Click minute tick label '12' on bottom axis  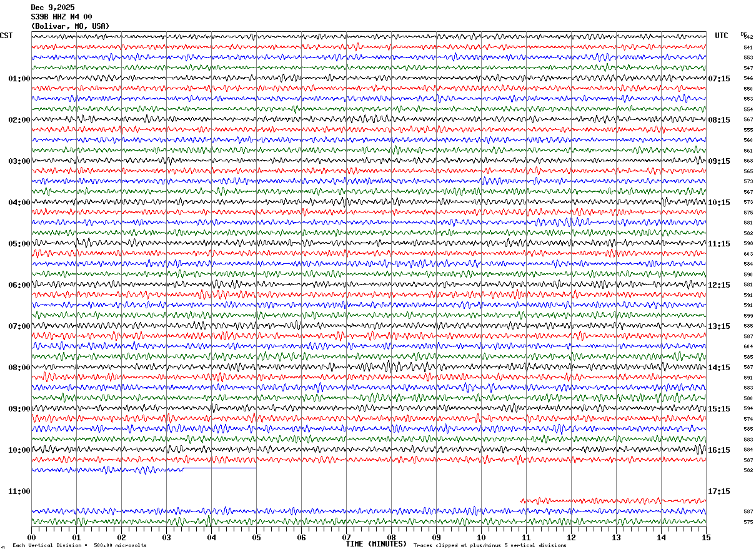pos(571,537)
